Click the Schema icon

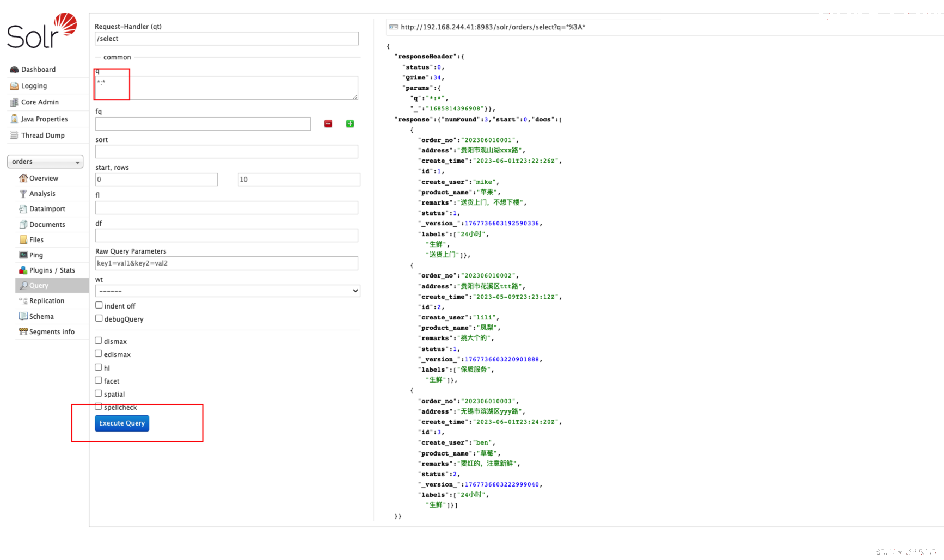pos(23,316)
